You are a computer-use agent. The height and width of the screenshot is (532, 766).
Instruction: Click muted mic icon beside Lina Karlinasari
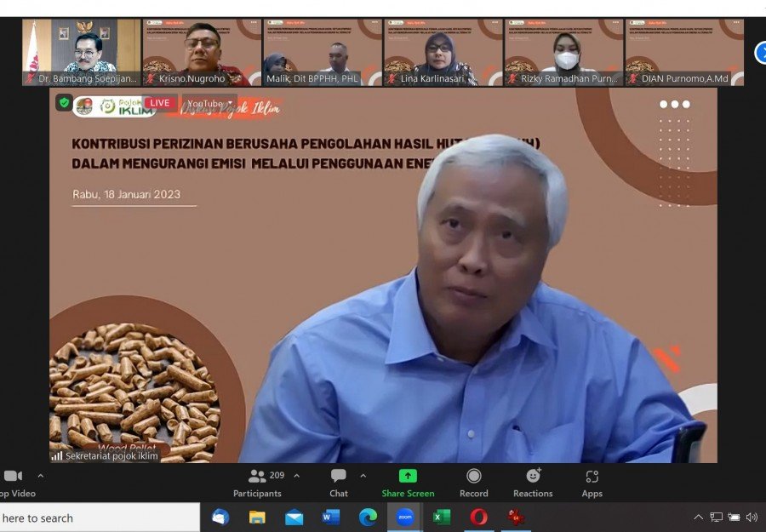[x=392, y=78]
